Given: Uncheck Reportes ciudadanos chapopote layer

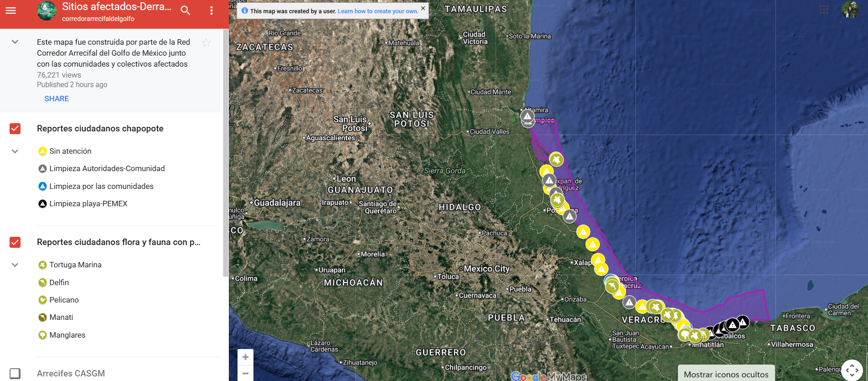Looking at the screenshot, I should [15, 129].
